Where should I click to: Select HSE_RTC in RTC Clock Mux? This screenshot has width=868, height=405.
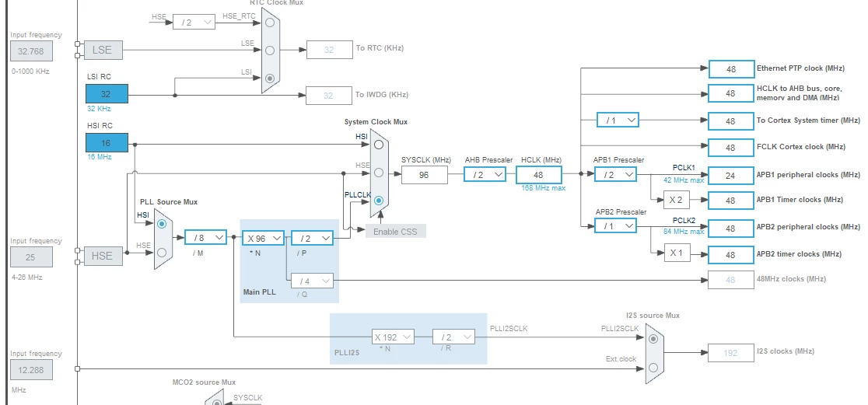tap(270, 23)
